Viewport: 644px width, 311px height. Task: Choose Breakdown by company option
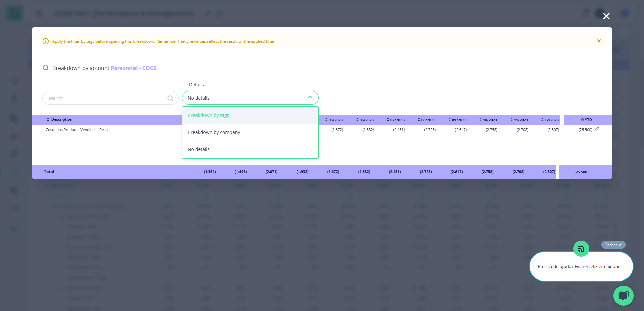coord(250,132)
